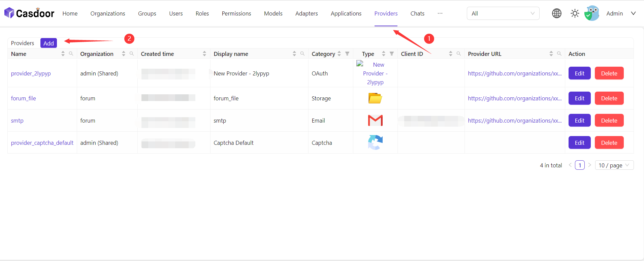Click the folder icon for forum_file
The image size is (644, 261).
coord(375,98)
